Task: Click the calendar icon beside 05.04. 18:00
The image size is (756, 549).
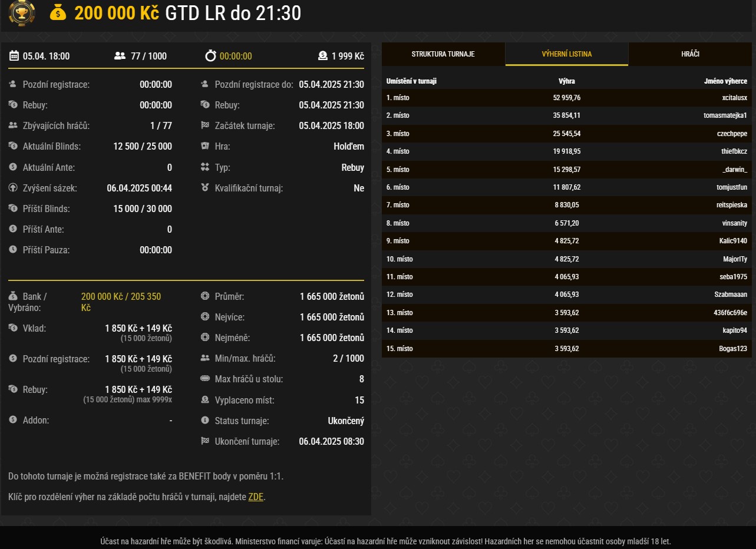Action: click(14, 56)
